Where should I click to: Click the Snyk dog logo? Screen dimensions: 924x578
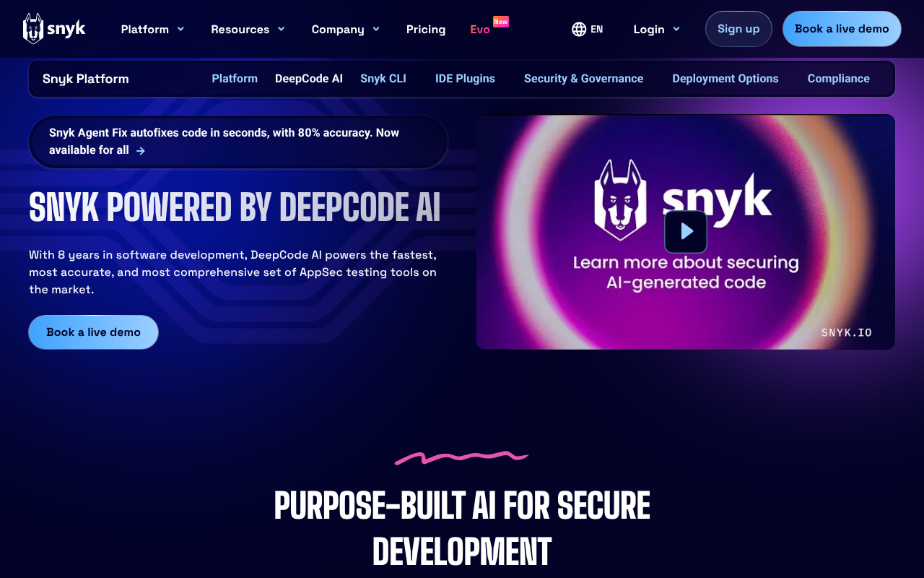pyautogui.click(x=33, y=29)
